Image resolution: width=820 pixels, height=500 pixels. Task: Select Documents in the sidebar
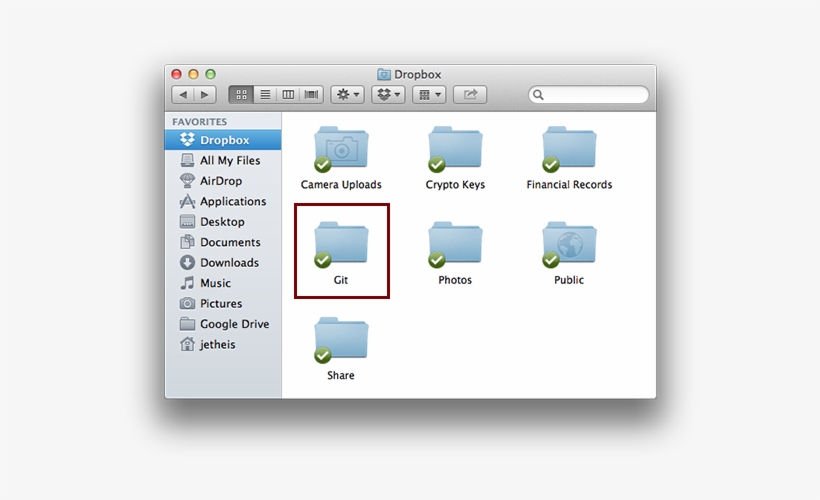pos(223,242)
